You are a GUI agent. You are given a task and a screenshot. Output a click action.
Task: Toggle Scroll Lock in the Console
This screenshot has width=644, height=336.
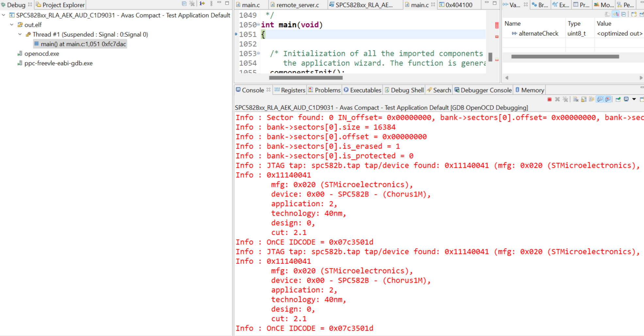(584, 99)
